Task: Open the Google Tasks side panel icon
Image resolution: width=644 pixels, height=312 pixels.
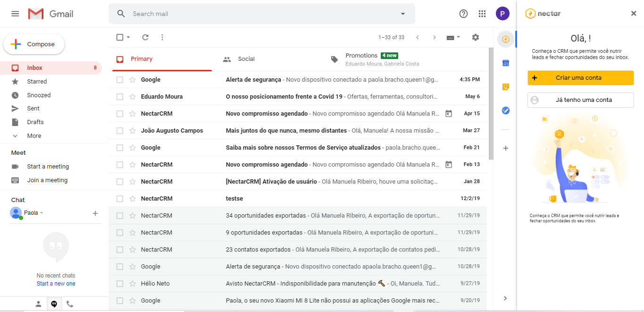Action: coord(506,110)
